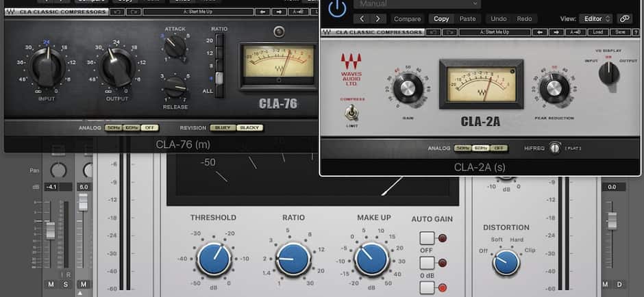The height and width of the screenshot is (297, 644).
Task: Click the CLA-76 Input knob
Action: coord(47,67)
